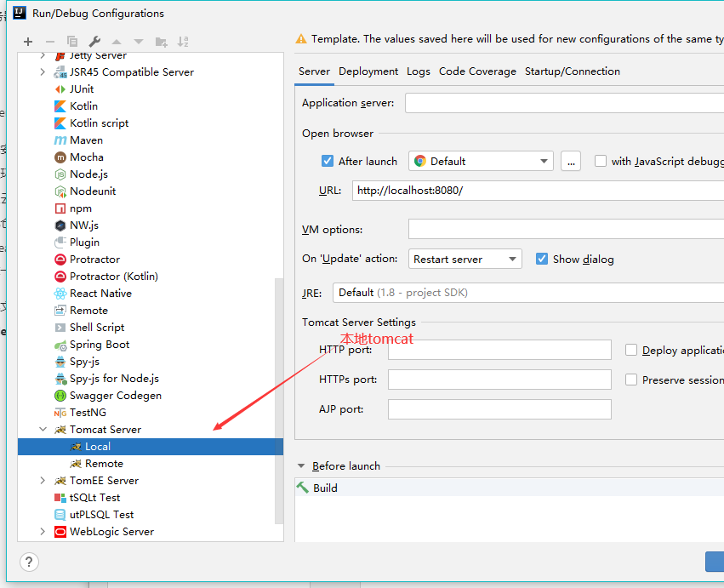
Task: Click the Add New Configuration plus icon
Action: (28, 42)
